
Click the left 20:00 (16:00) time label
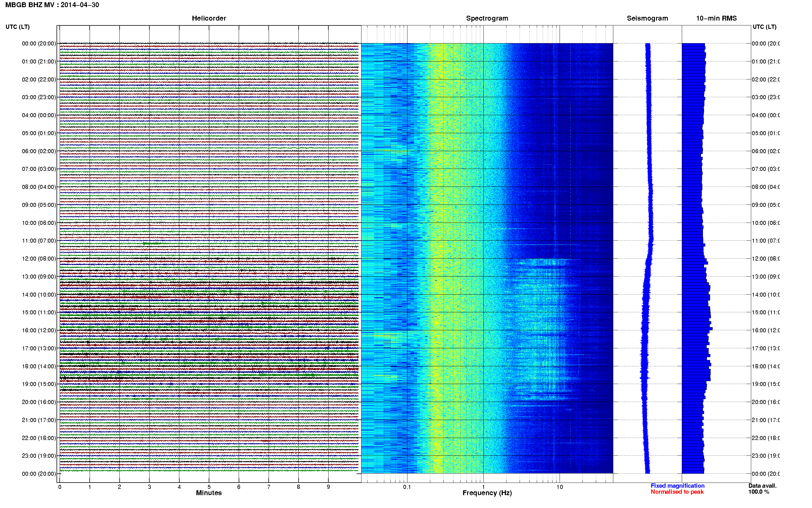(39, 402)
